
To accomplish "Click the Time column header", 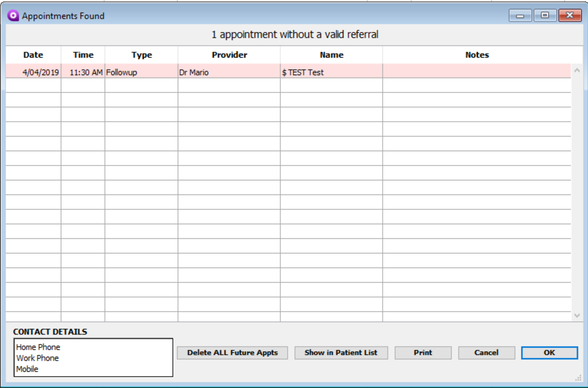I will pyautogui.click(x=83, y=55).
